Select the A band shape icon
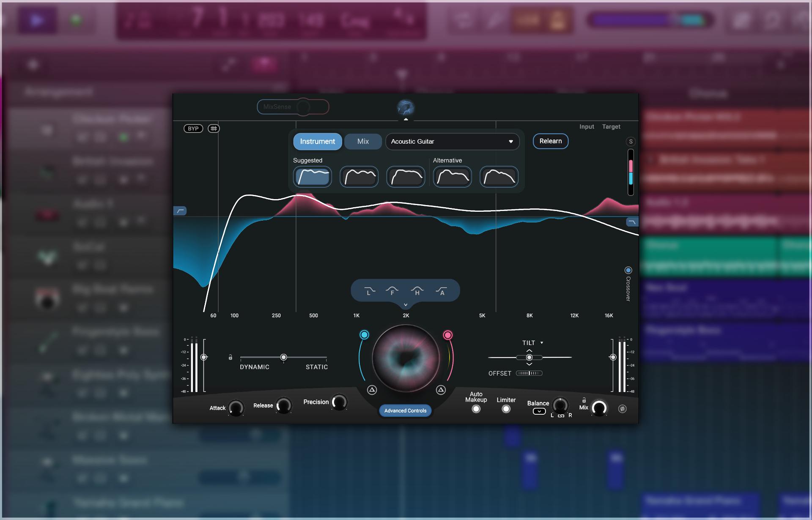Image resolution: width=812 pixels, height=520 pixels. point(442,291)
